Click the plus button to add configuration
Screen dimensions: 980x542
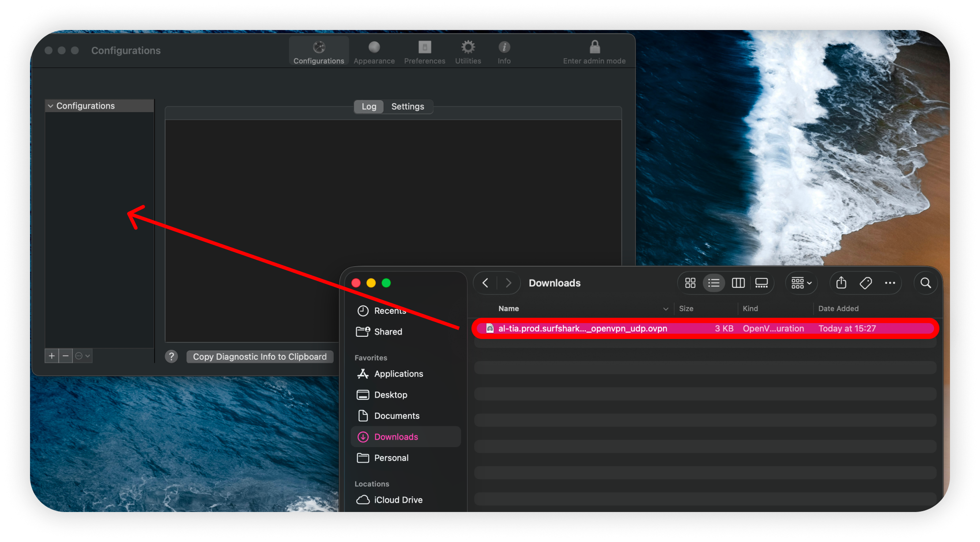point(52,356)
